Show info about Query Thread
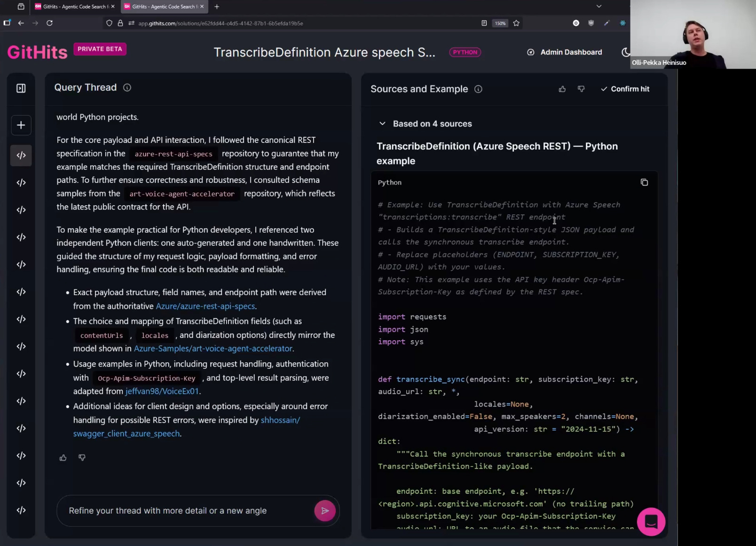The image size is (756, 546). [x=127, y=87]
